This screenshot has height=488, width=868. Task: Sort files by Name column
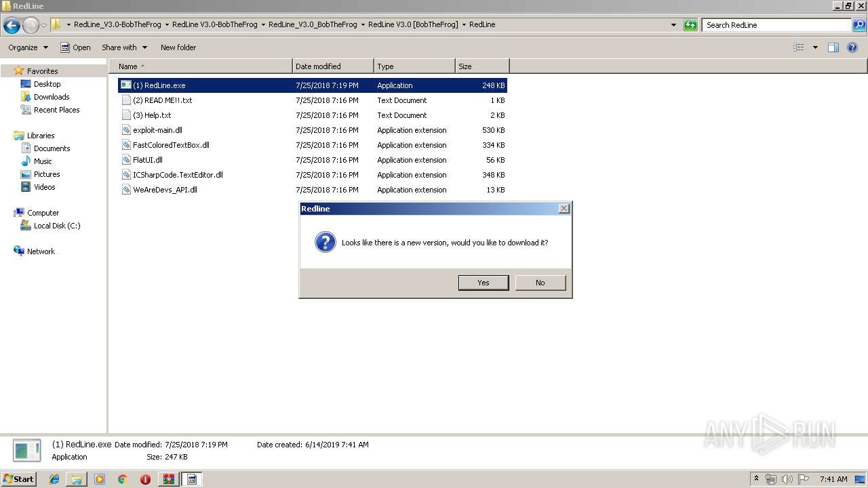[x=201, y=66]
